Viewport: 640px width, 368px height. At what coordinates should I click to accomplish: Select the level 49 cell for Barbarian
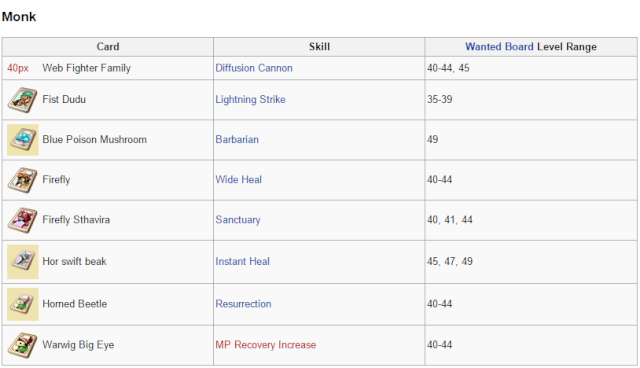(531, 140)
